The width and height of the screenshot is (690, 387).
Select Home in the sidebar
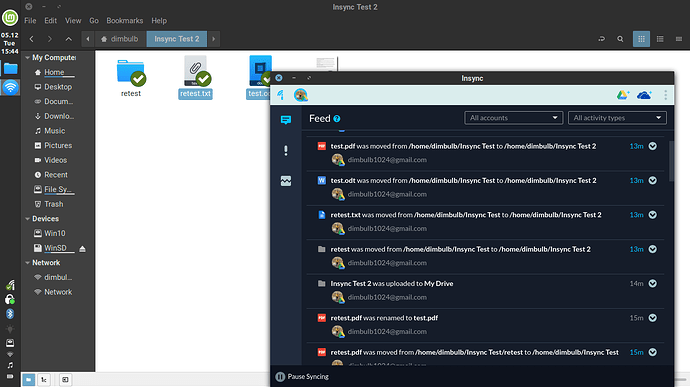pyautogui.click(x=54, y=72)
